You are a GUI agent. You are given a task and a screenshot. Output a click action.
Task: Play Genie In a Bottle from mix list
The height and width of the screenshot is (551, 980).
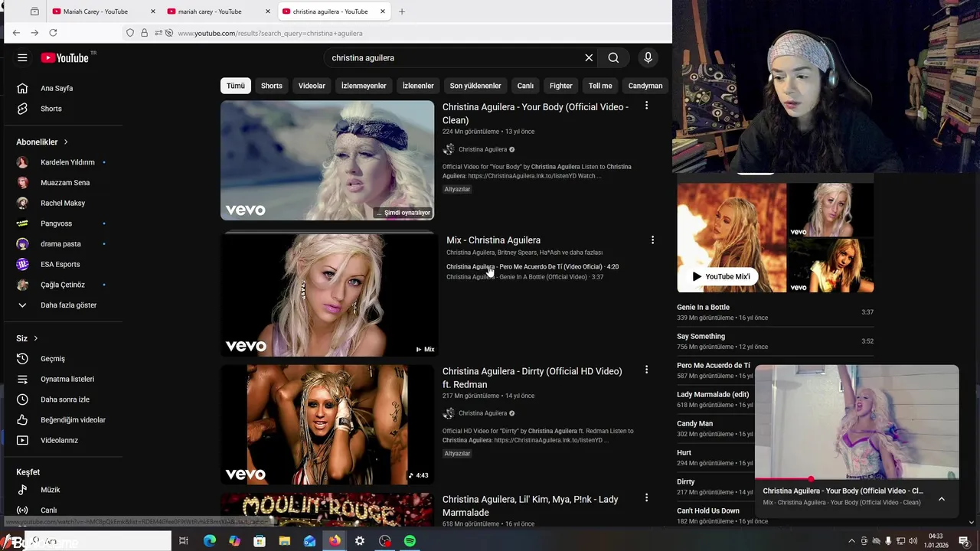click(x=775, y=312)
